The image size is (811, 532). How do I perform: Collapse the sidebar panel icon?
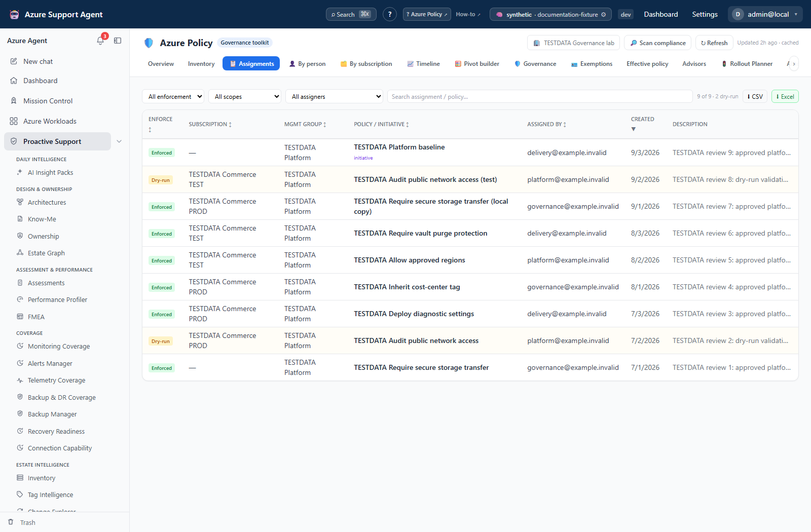[x=118, y=41]
